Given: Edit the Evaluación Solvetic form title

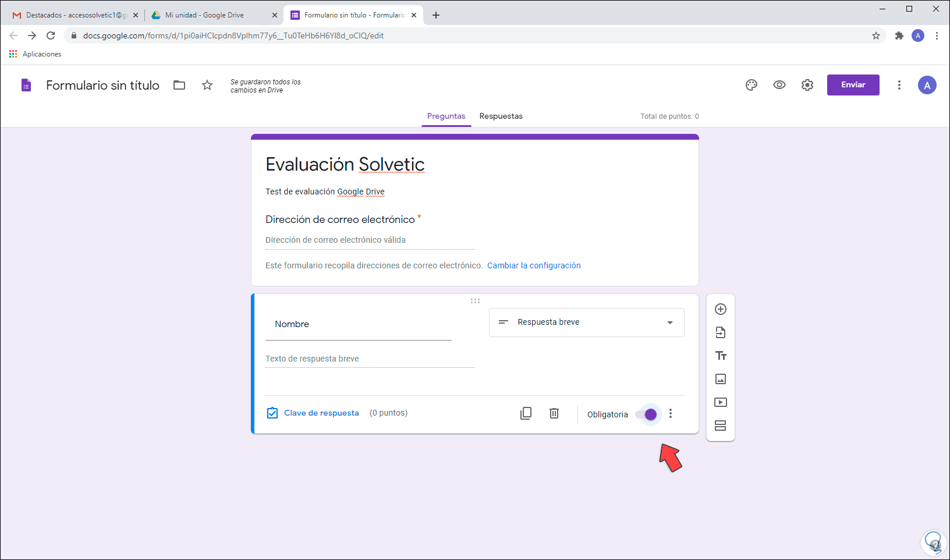Looking at the screenshot, I should 345,165.
